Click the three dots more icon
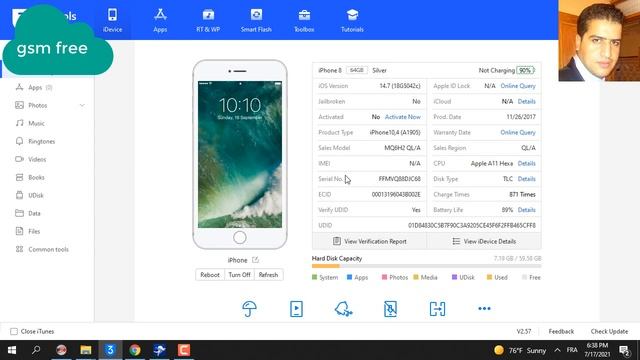This screenshot has height=360, width=640. pos(484,309)
